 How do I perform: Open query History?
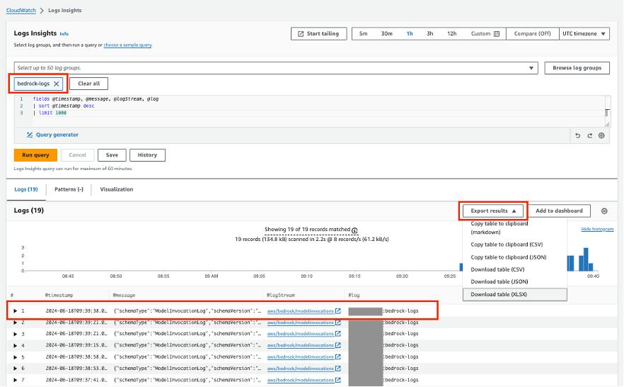pyautogui.click(x=147, y=155)
